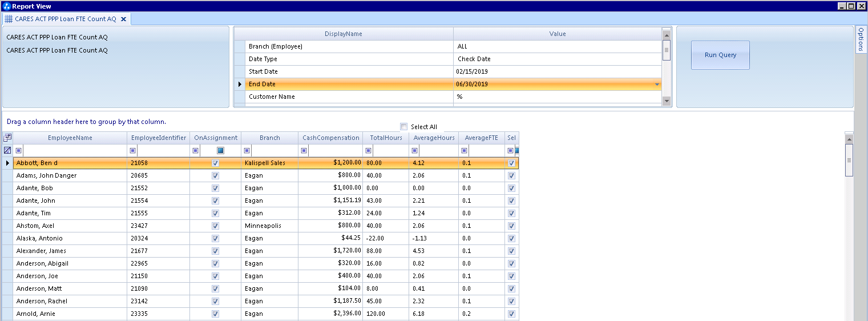Click the row selector arrow for Abbott, Ben d

tap(7, 163)
